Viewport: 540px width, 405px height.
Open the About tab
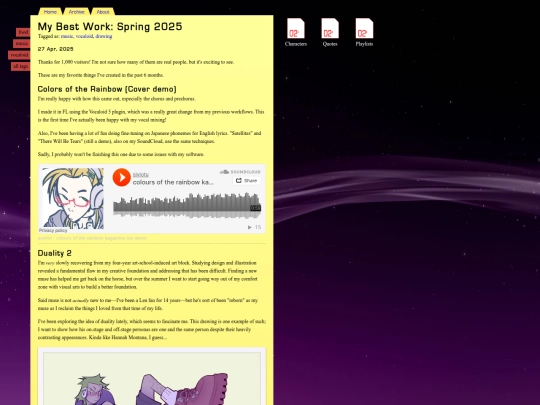103,12
